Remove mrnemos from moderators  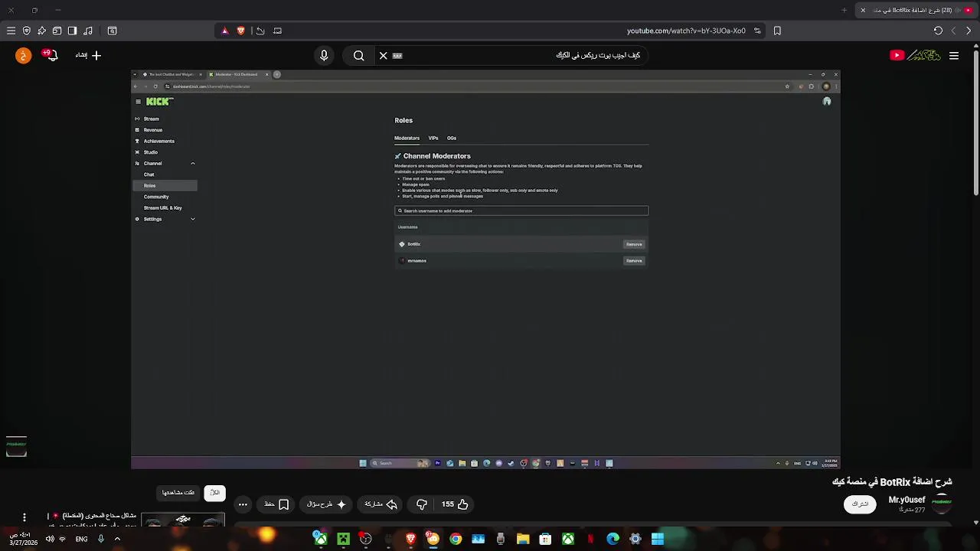pyautogui.click(x=634, y=261)
